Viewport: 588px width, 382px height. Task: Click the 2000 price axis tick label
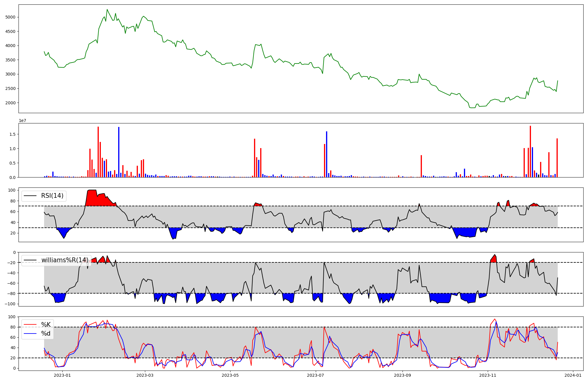point(11,103)
